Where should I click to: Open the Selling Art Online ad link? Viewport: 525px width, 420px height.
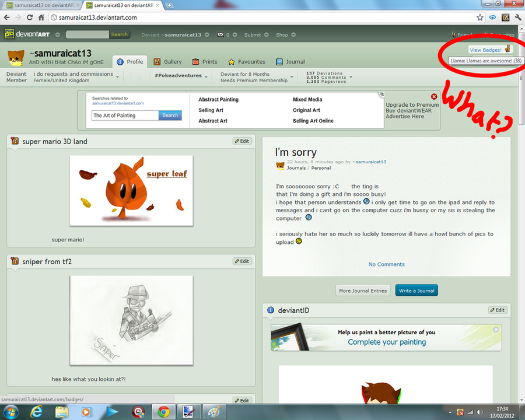pos(313,121)
